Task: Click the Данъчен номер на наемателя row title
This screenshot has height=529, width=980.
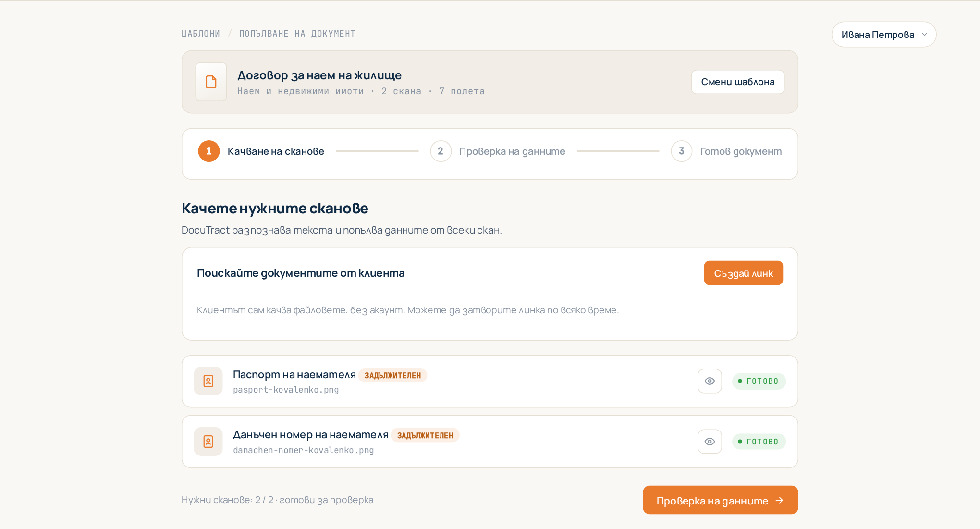Action: coord(311,435)
